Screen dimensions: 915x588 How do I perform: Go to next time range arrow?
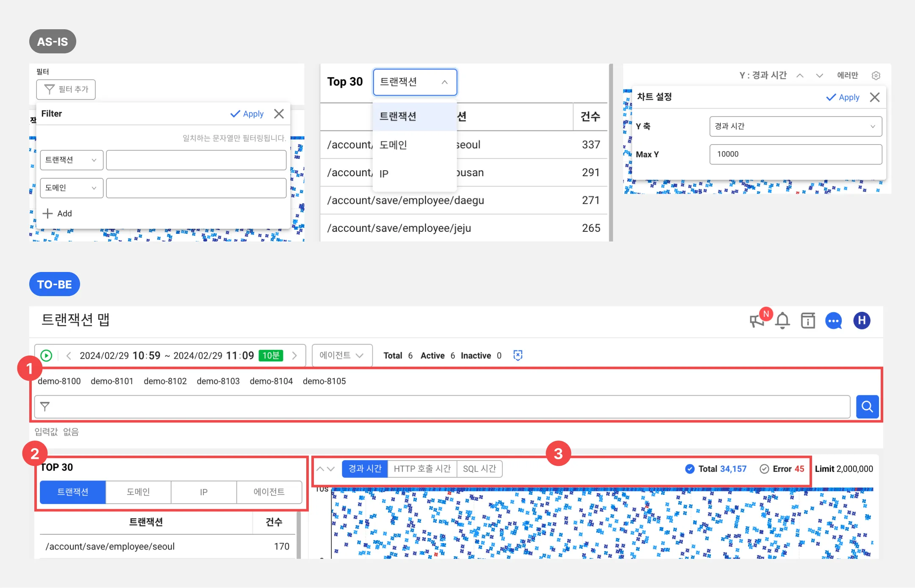coord(294,355)
